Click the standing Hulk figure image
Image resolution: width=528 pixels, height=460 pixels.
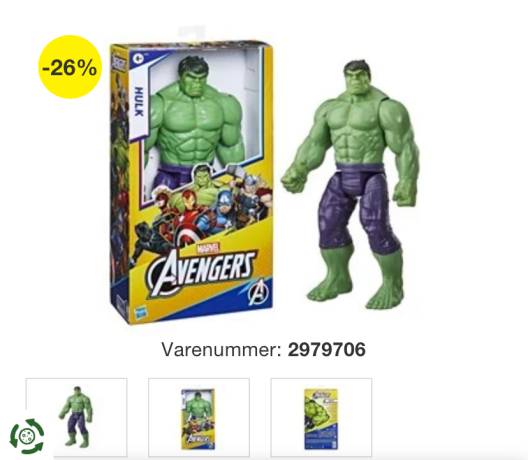(351, 185)
